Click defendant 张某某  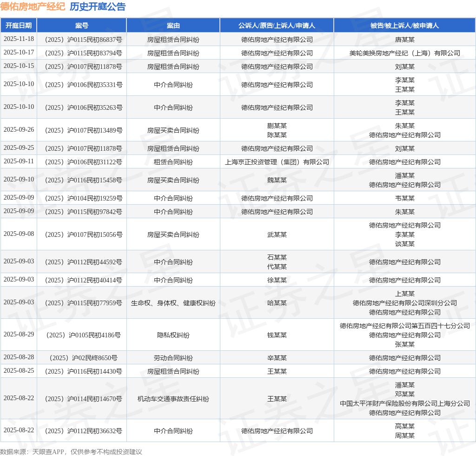[x=405, y=344]
